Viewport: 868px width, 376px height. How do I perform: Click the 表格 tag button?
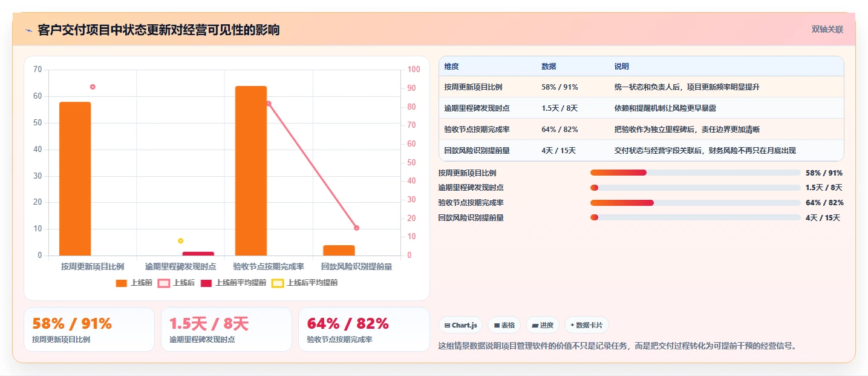(x=504, y=325)
